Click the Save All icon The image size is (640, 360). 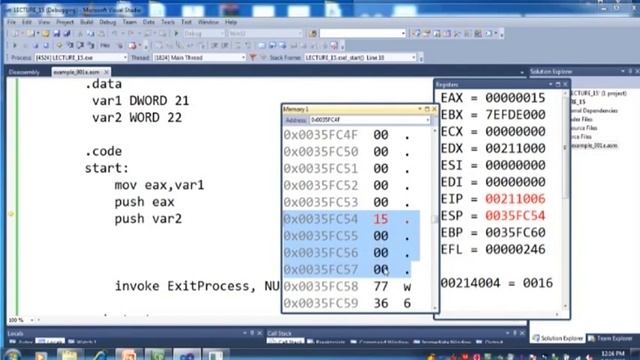67,34
